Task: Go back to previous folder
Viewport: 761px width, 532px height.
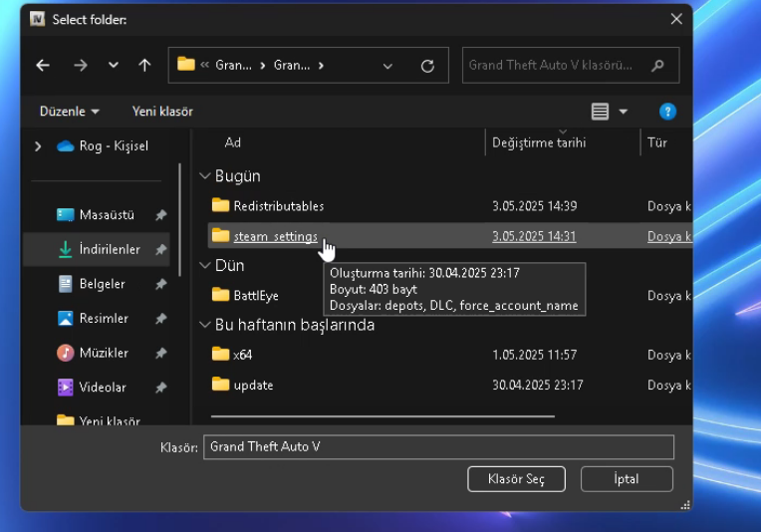Action: pyautogui.click(x=43, y=65)
